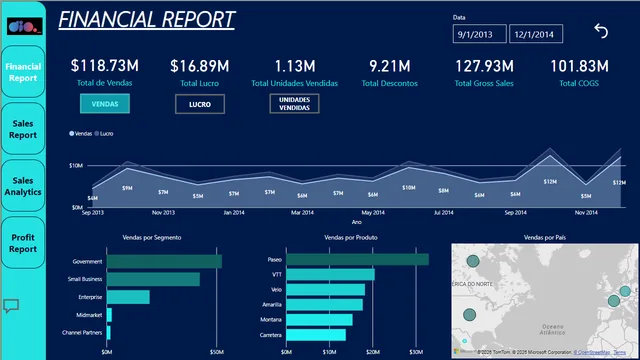Click the FINANCIAL REPORT title
The width and height of the screenshot is (640, 360).
pyautogui.click(x=147, y=20)
